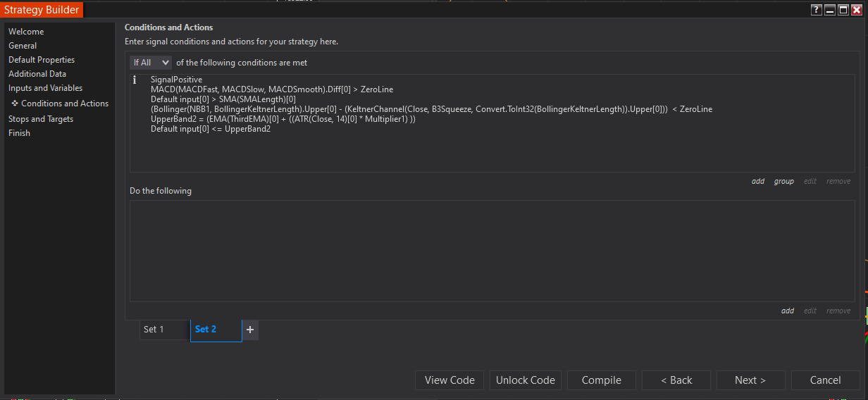This screenshot has height=400, width=868.
Task: Open Default Properties in sidebar
Action: tap(42, 60)
